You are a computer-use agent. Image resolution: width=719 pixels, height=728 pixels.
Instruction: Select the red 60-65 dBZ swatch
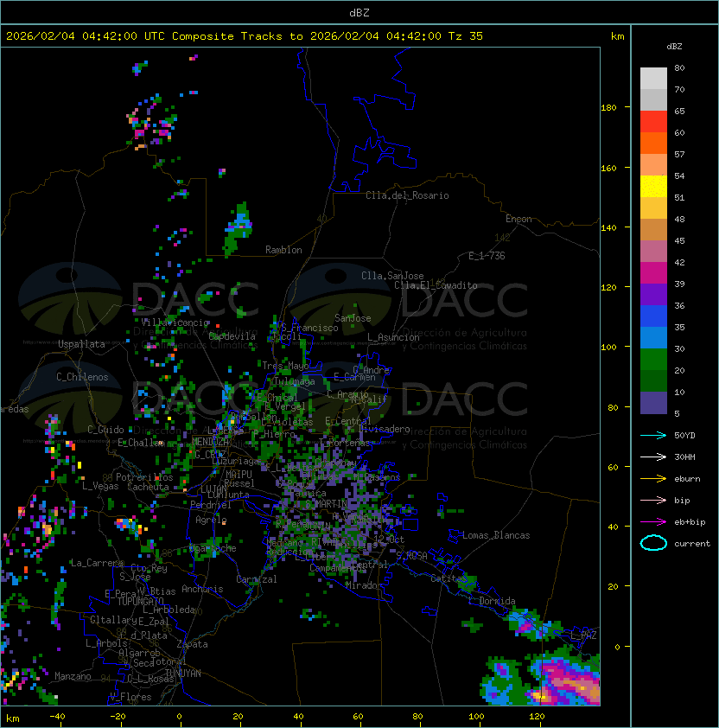(x=653, y=122)
